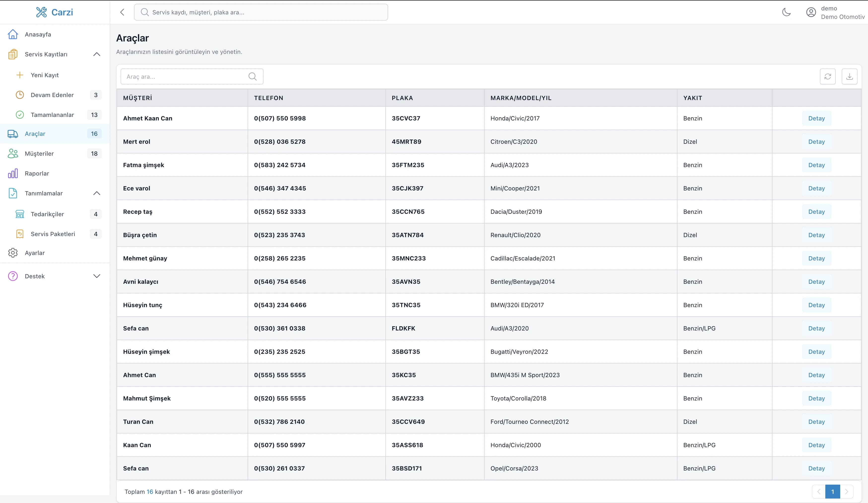Click phone 0(555) 555 5555
This screenshot has width=868, height=503.
(x=280, y=375)
